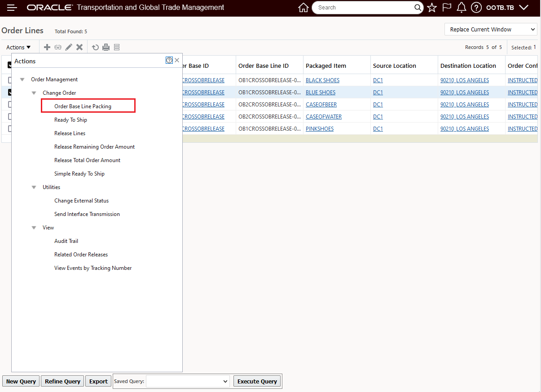Open Favorites star icon in header
This screenshot has width=541, height=392.
(432, 8)
